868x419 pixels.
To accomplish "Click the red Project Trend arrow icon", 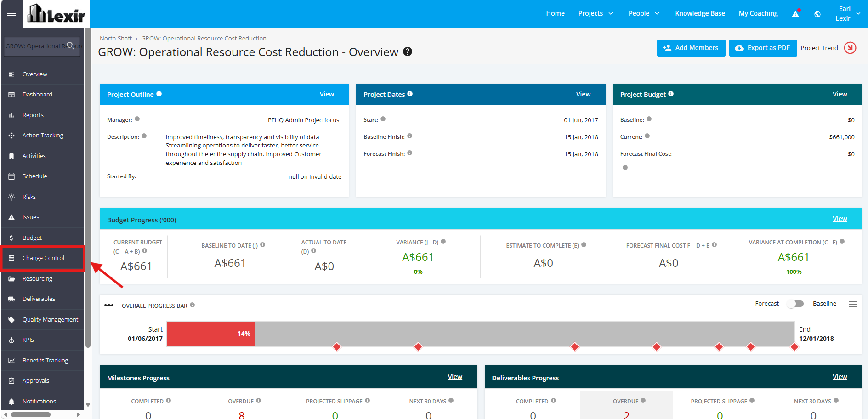I will click(x=850, y=48).
